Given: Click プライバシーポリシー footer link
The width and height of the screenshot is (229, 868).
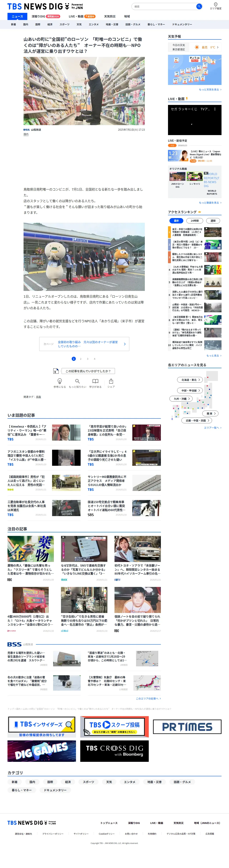Looking at the screenshot, I should [53, 834].
